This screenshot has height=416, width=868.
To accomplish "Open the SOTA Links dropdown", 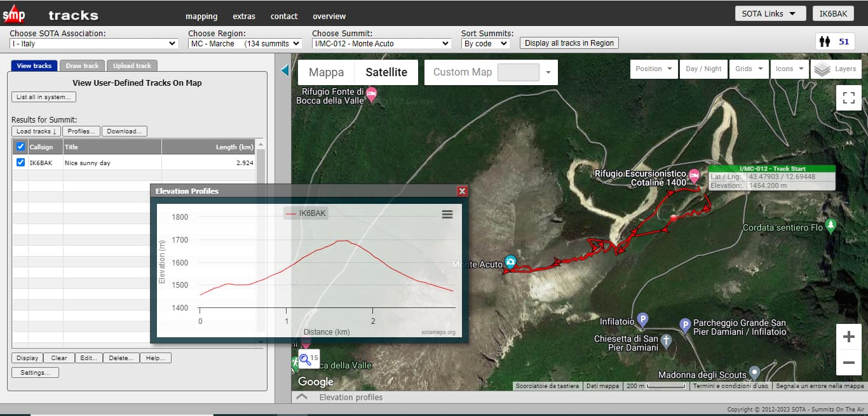I will pos(769,13).
